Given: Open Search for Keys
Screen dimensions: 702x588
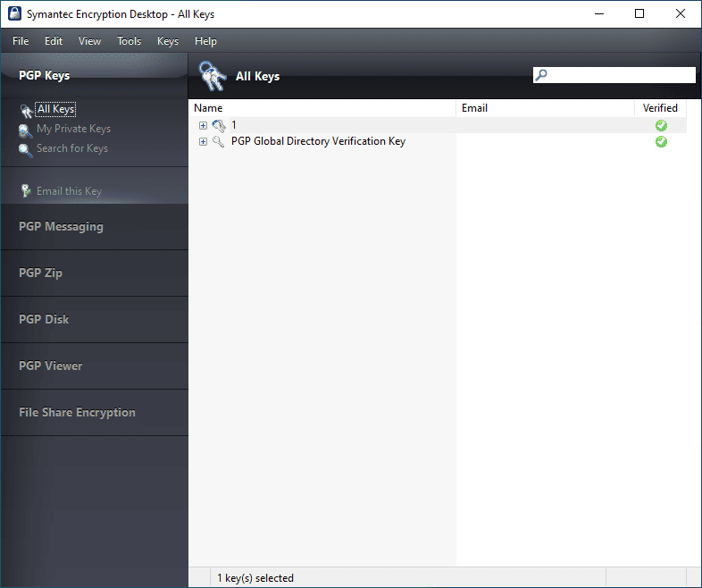Looking at the screenshot, I should [72, 148].
